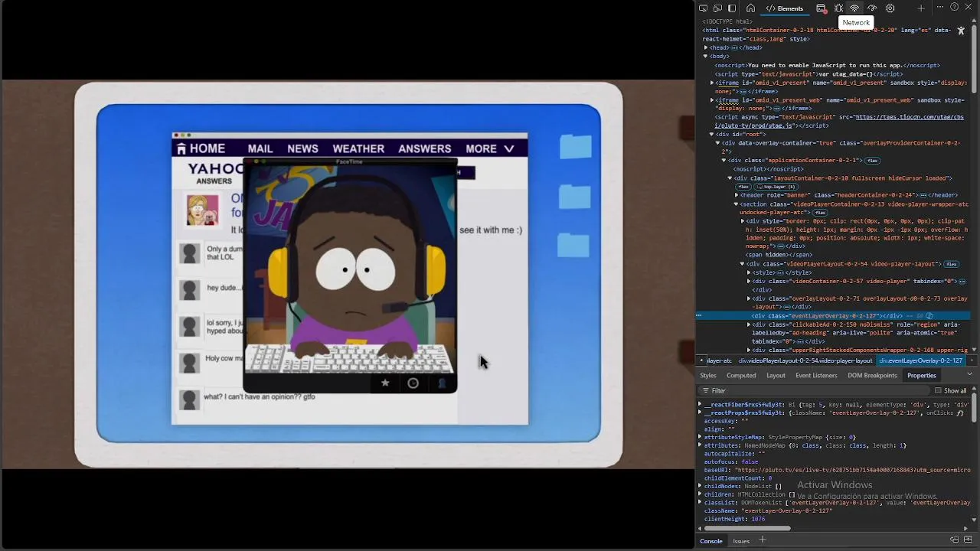
Task: Add a drawer tab with plus icon
Action: coord(763,540)
